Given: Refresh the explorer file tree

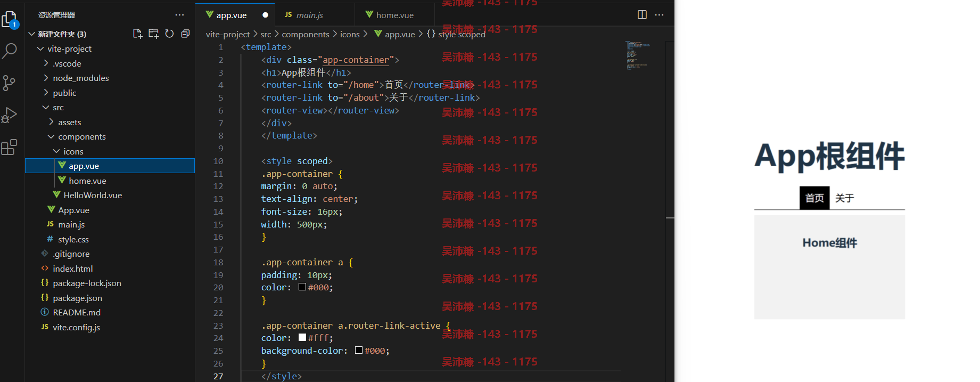Looking at the screenshot, I should click(169, 34).
